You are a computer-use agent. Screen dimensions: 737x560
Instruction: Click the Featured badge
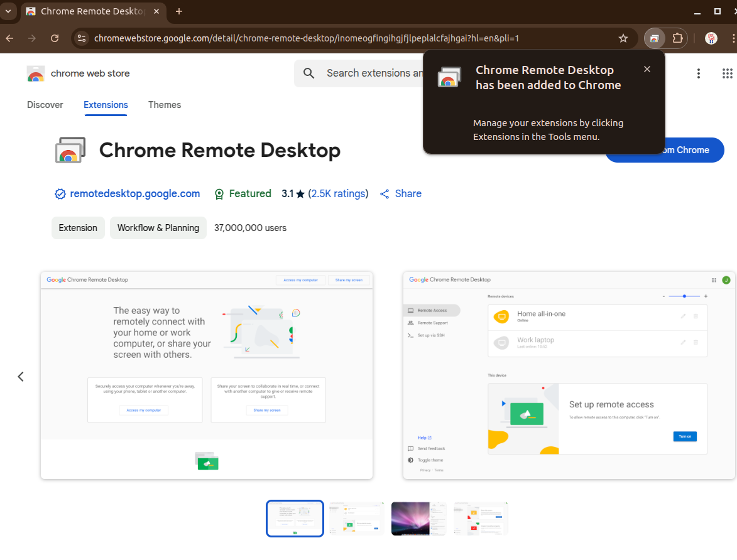243,193
